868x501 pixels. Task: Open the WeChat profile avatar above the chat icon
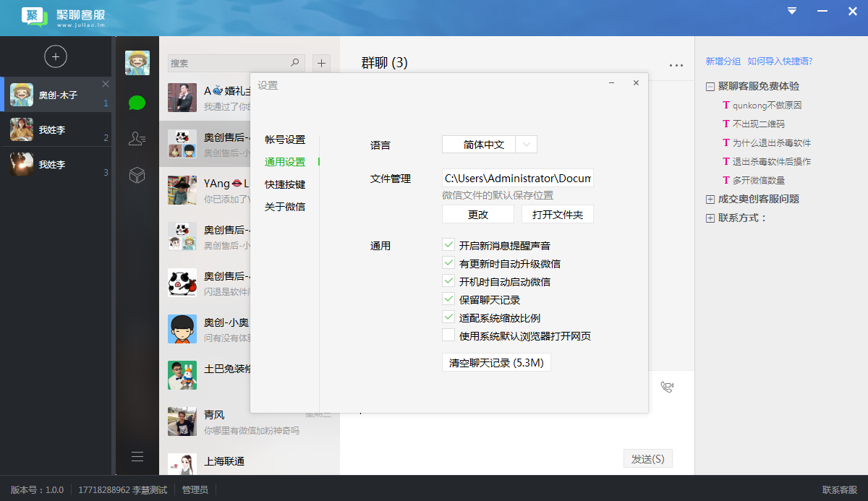(x=137, y=63)
